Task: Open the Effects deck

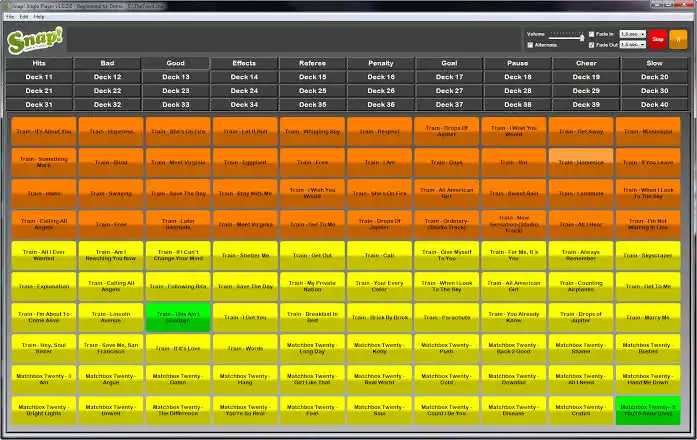Action: coord(244,63)
